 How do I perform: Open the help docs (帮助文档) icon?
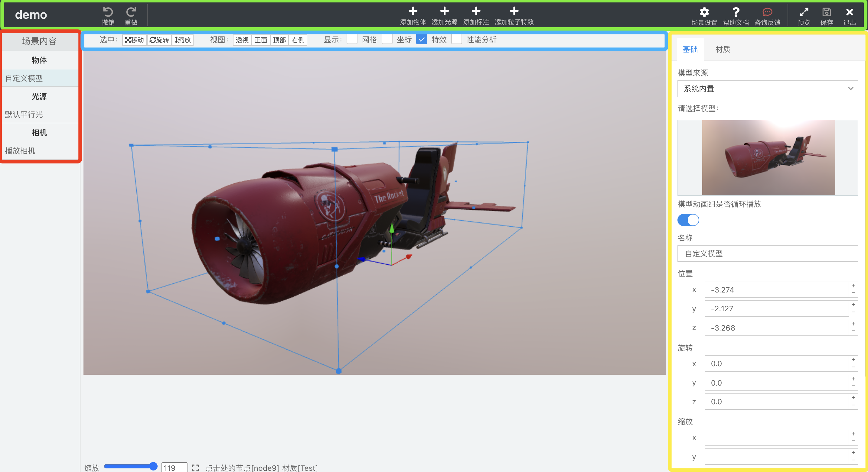coord(736,12)
